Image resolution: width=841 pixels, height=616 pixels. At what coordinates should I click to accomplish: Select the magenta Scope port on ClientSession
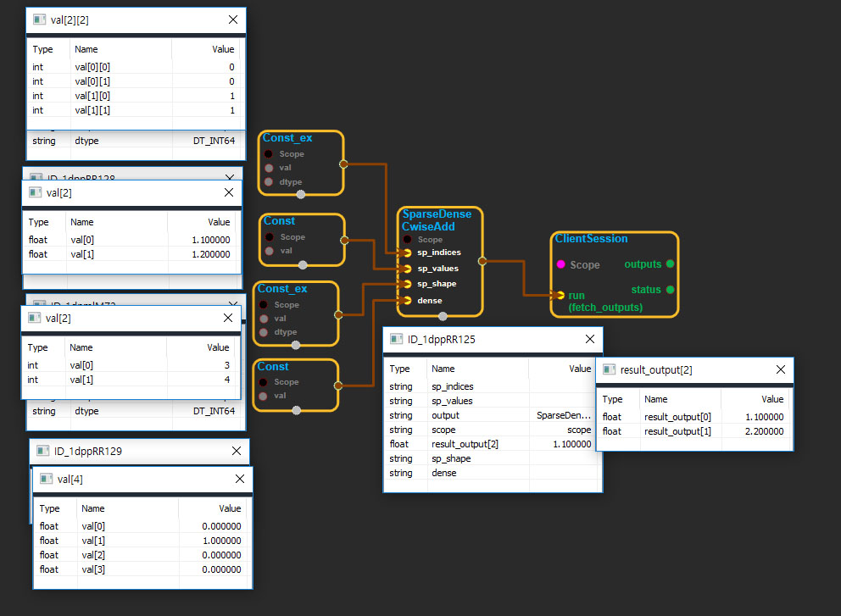tap(560, 264)
